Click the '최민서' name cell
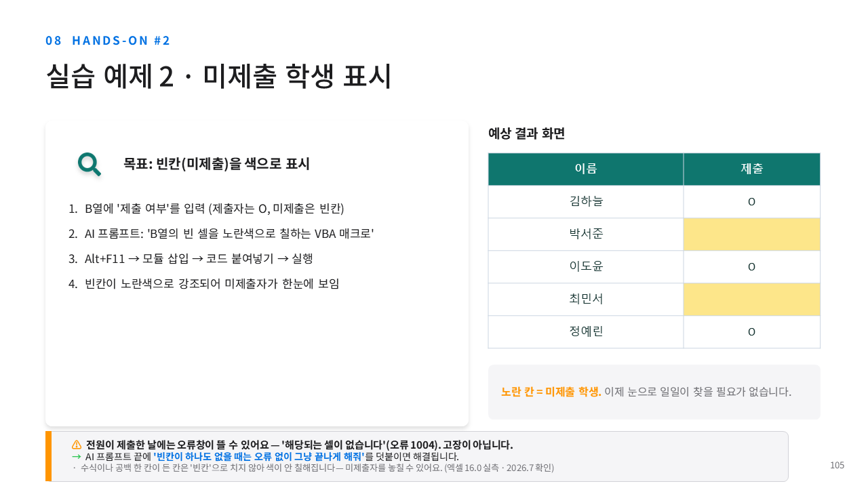 click(x=586, y=299)
